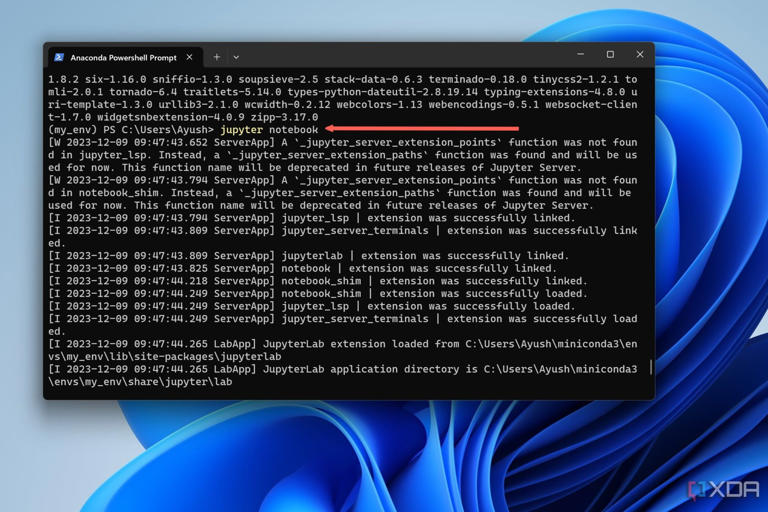
Task: Click the 'six-1.16.0' package text
Action: (116, 79)
